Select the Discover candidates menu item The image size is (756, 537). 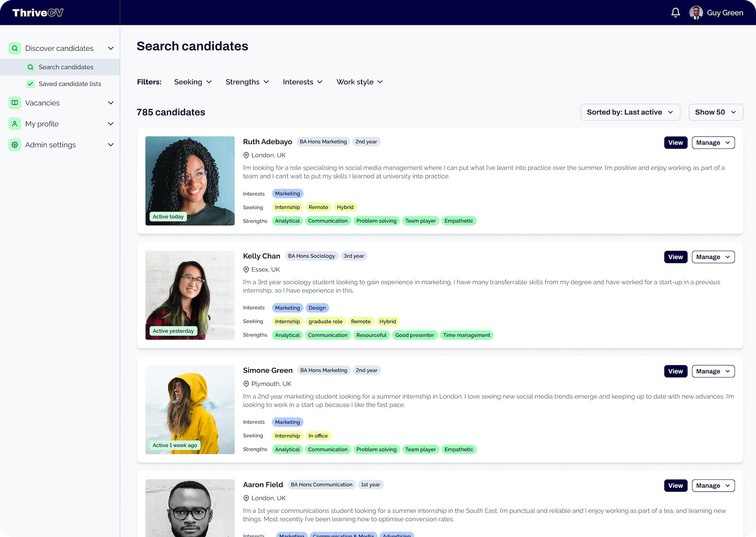click(59, 48)
